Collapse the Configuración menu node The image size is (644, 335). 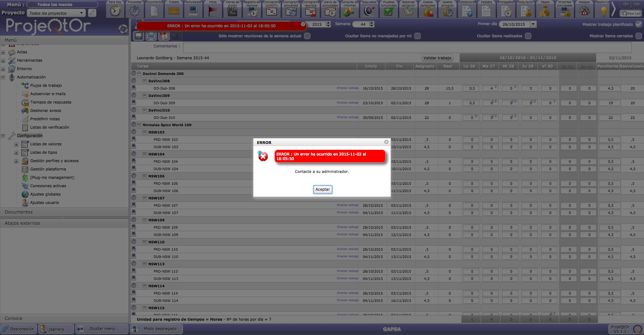coord(3,136)
